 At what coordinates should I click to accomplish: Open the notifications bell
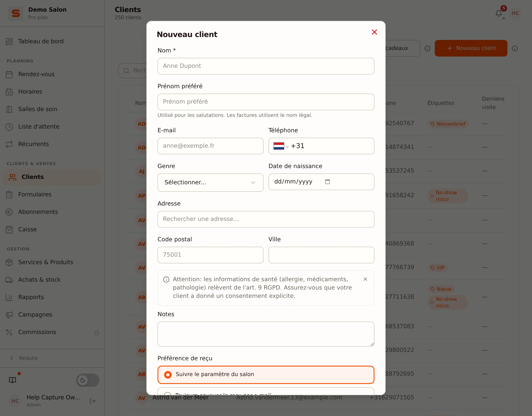click(x=499, y=13)
